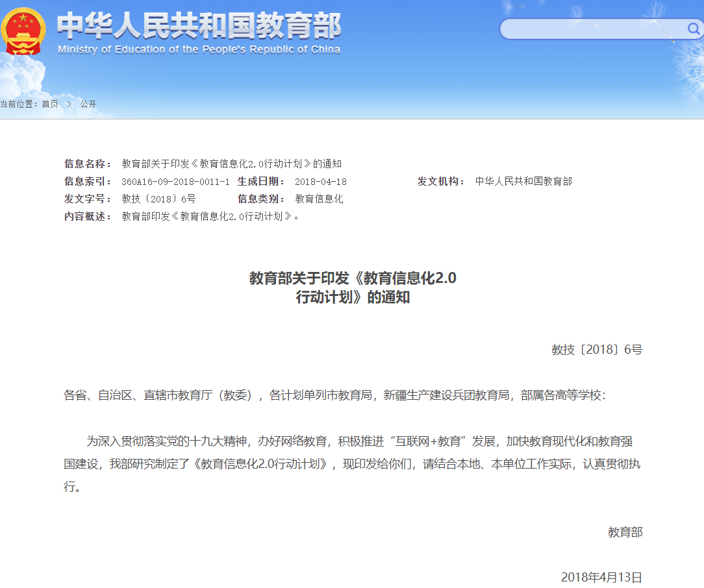Click 发文机构 value 中华人民共和国教育部
This screenshot has width=704, height=588.
523,182
